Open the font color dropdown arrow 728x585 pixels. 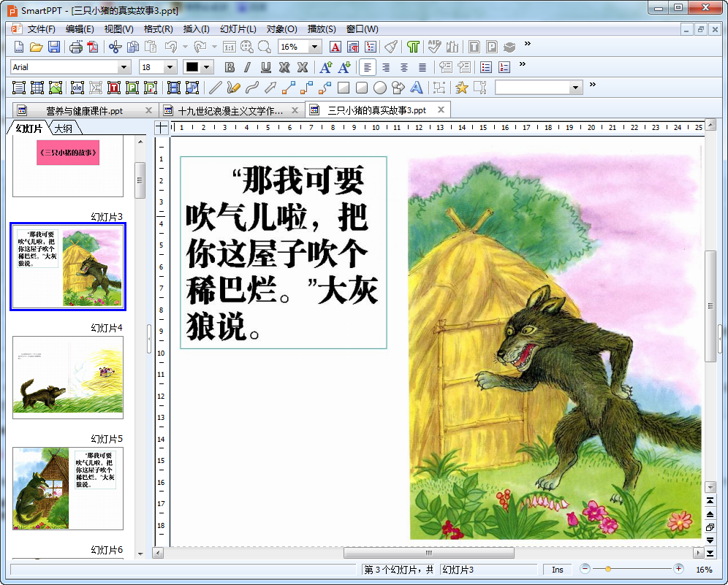pos(207,67)
